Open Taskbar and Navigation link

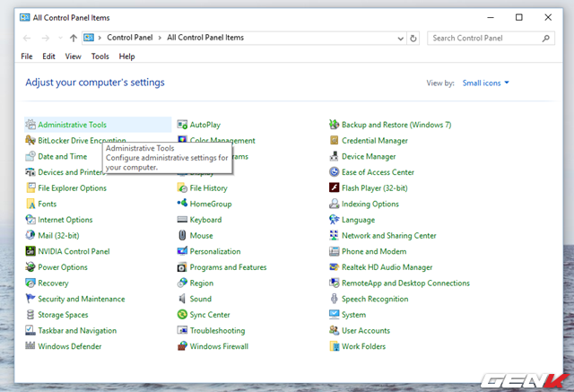pyautogui.click(x=77, y=330)
